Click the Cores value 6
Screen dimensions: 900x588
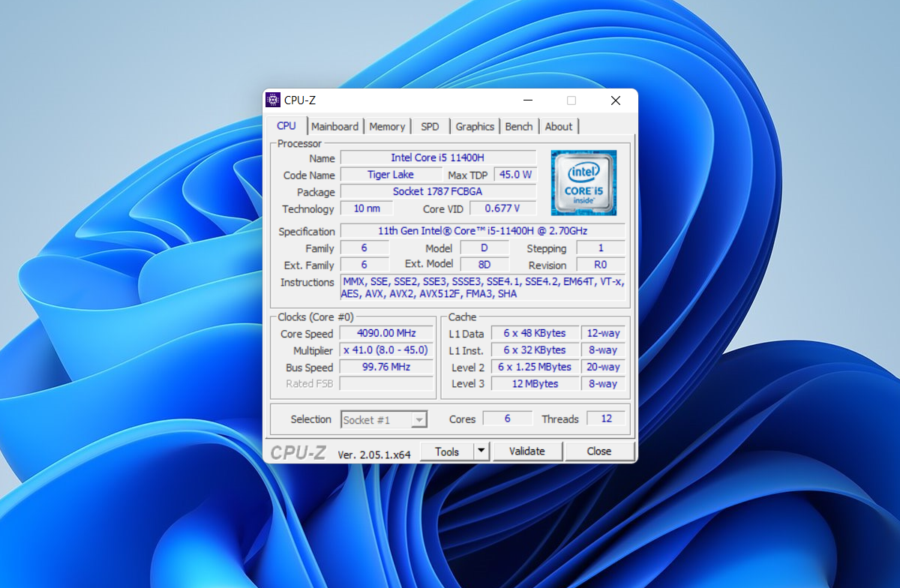tap(508, 418)
